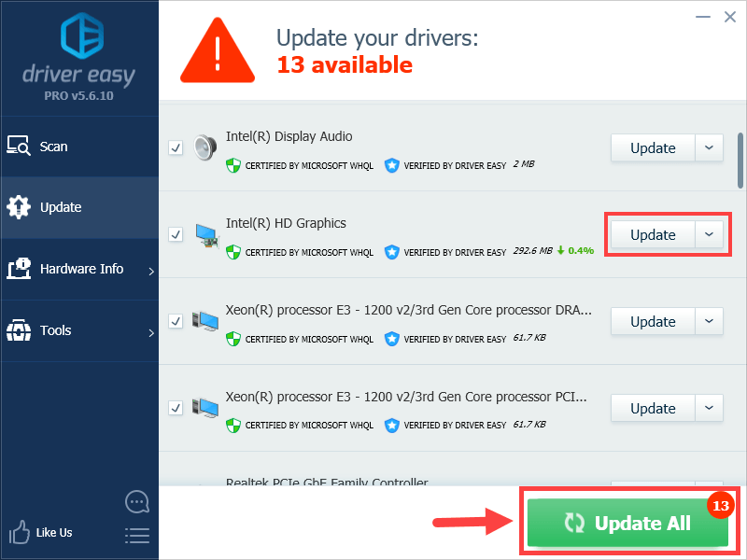Click Update button for Intel(R) HD Graphics

coord(653,234)
